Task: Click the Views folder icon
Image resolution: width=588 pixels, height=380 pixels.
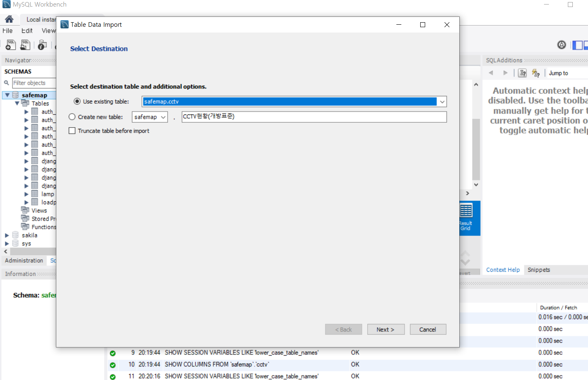Action: coord(25,210)
